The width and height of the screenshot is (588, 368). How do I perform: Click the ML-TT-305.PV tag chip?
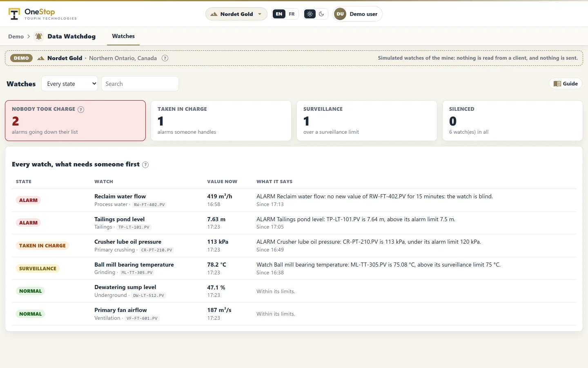point(137,273)
